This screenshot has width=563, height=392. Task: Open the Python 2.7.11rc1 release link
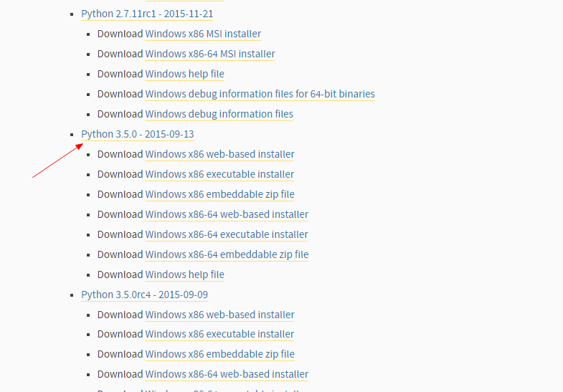pyautogui.click(x=147, y=14)
